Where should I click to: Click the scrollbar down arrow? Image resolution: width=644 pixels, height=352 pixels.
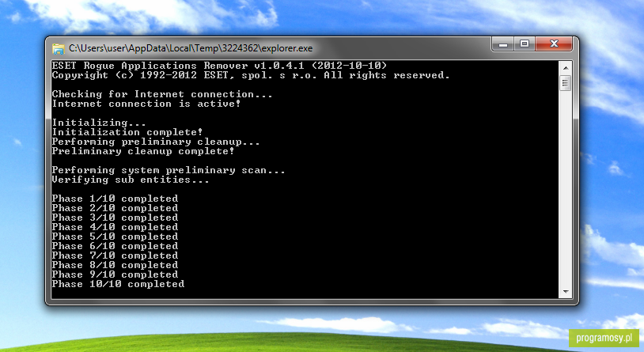[566, 292]
